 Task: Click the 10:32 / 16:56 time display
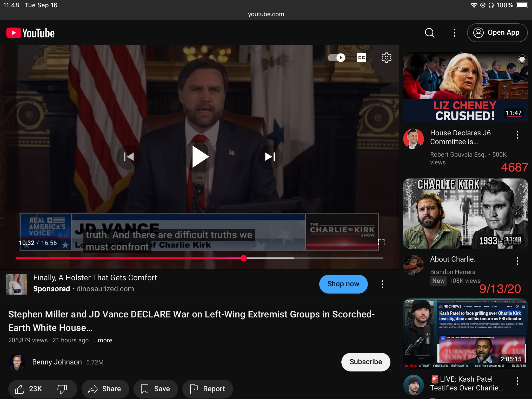(x=38, y=243)
